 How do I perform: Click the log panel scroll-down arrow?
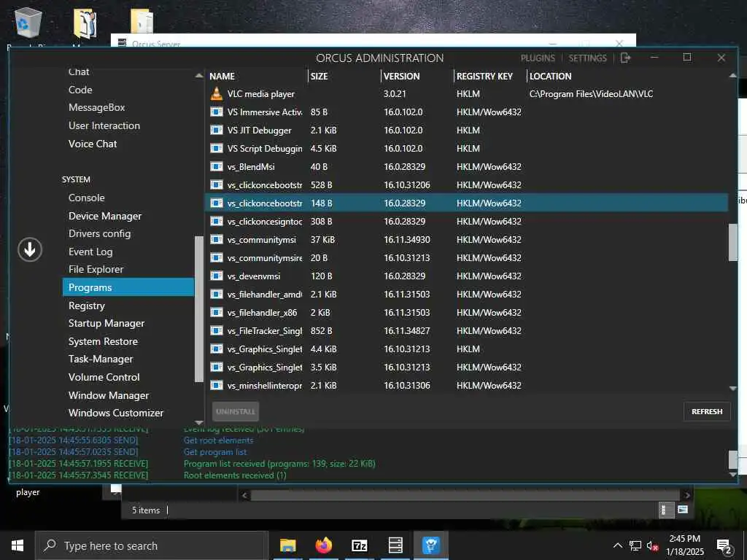732,475
